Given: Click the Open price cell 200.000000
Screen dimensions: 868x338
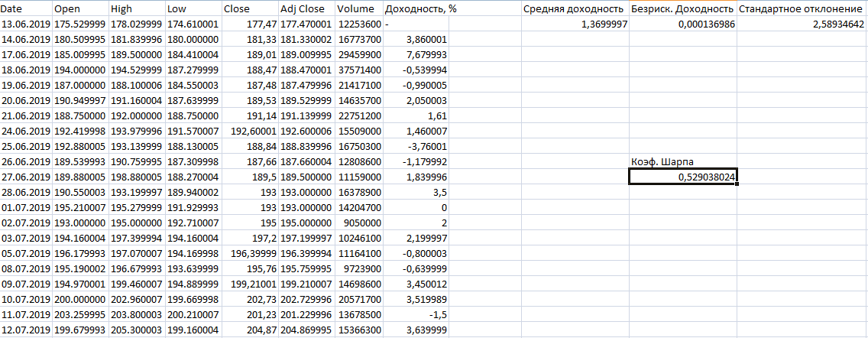Looking at the screenshot, I should [x=81, y=299].
